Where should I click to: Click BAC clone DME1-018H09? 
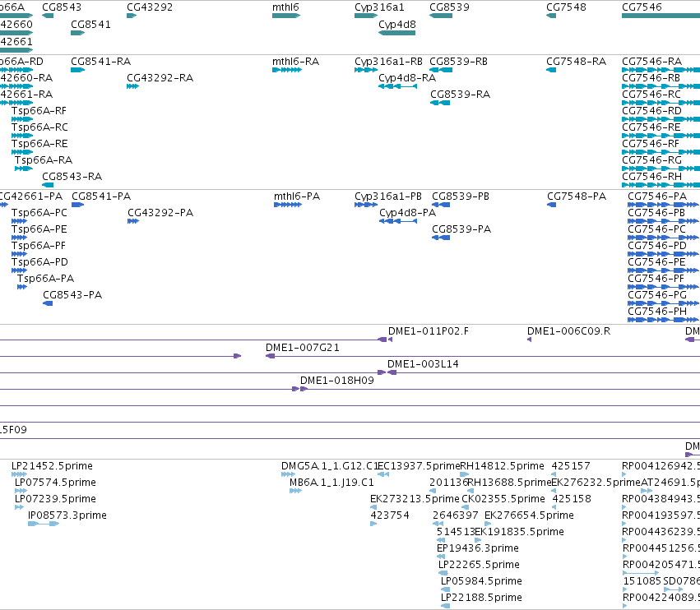coord(337,381)
